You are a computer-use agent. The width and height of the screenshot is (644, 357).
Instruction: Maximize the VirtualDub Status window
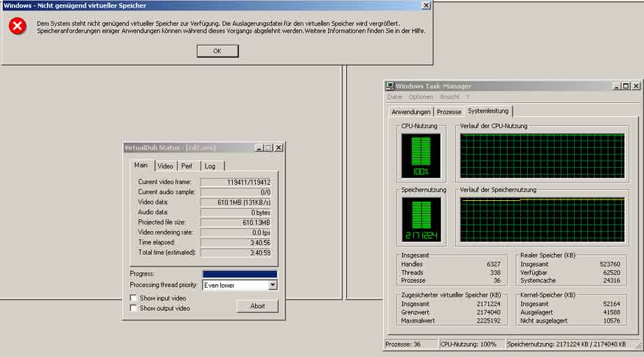pos(269,148)
